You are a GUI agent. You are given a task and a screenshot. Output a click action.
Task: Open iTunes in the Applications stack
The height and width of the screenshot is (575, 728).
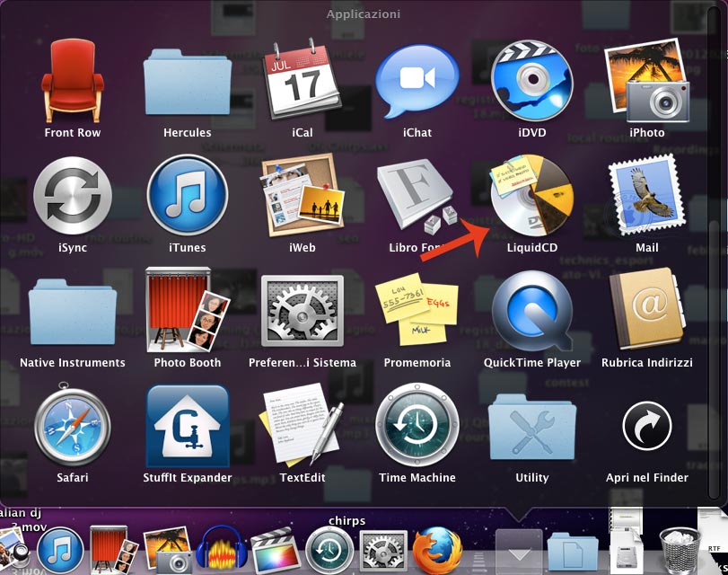point(187,195)
